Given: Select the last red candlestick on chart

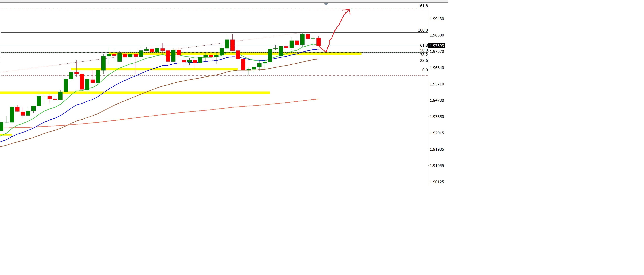Looking at the screenshot, I should 318,42.
